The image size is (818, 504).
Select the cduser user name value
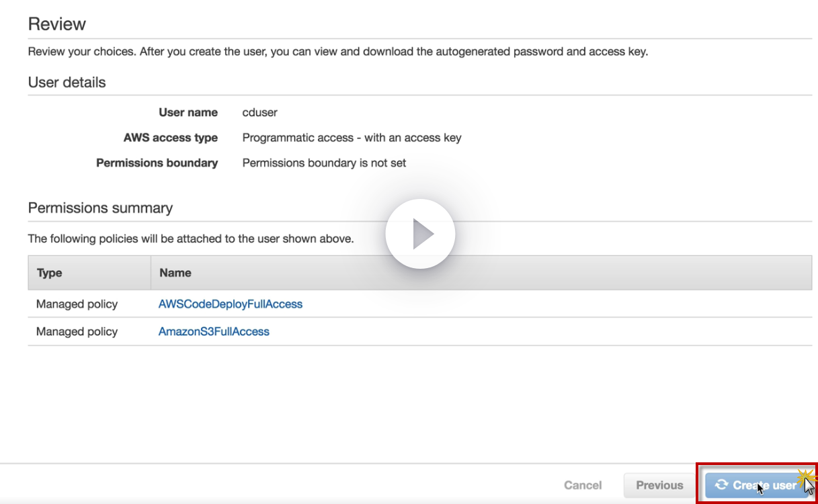pos(259,112)
